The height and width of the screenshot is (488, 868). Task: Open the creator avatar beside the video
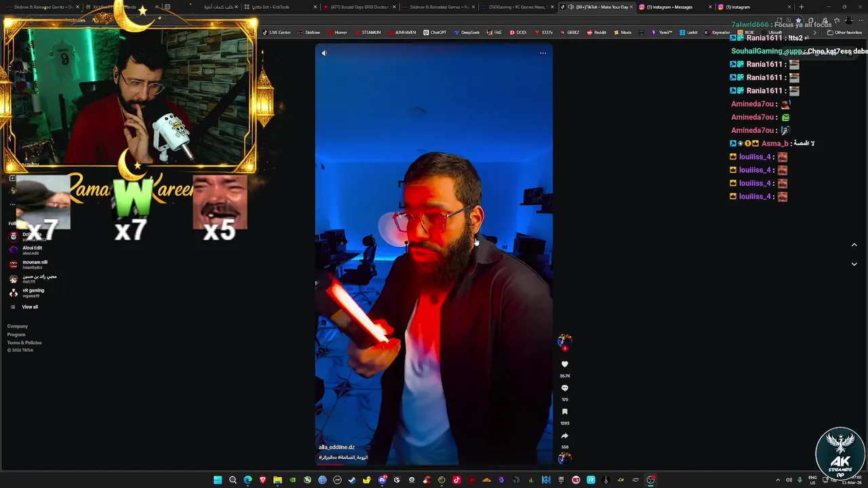pos(564,341)
